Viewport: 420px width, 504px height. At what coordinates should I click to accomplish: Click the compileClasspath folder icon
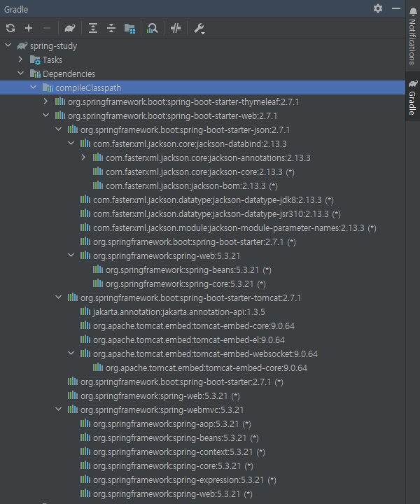[x=48, y=87]
